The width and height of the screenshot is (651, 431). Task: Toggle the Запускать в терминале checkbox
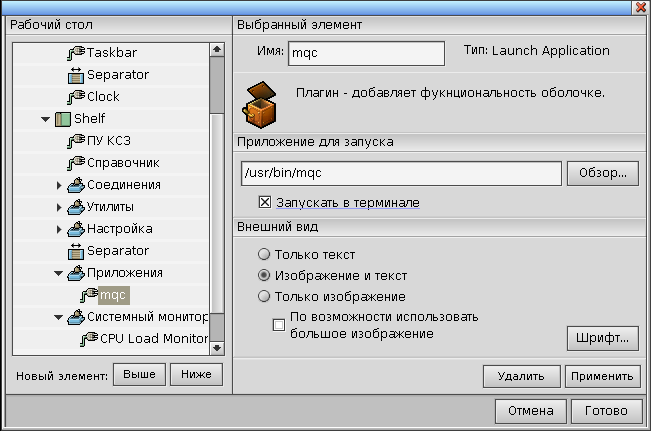tap(265, 202)
